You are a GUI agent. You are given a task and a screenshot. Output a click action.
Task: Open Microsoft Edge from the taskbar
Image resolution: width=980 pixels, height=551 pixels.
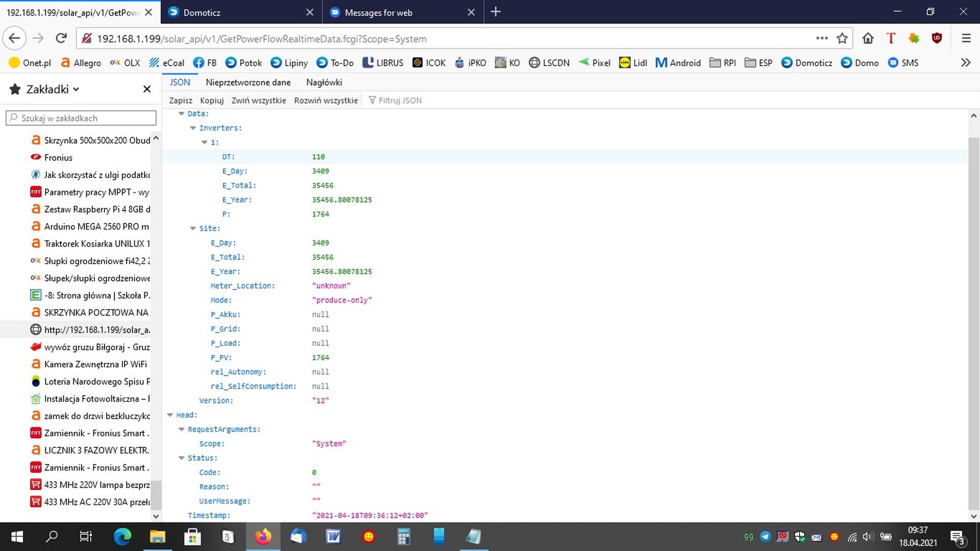point(122,537)
